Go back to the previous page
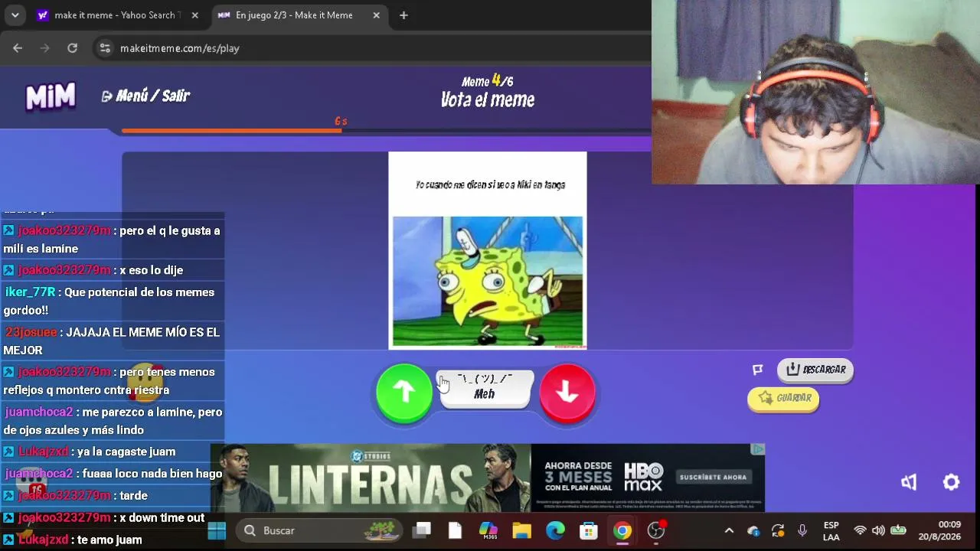This screenshot has height=551, width=980. (x=18, y=48)
